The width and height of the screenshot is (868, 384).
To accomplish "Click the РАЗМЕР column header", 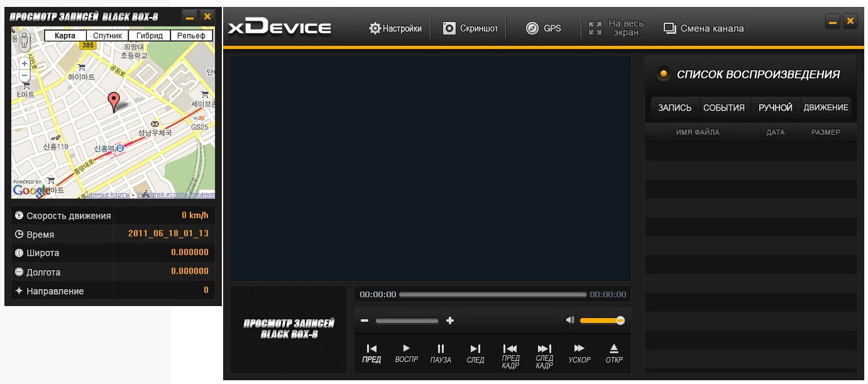I will point(825,132).
